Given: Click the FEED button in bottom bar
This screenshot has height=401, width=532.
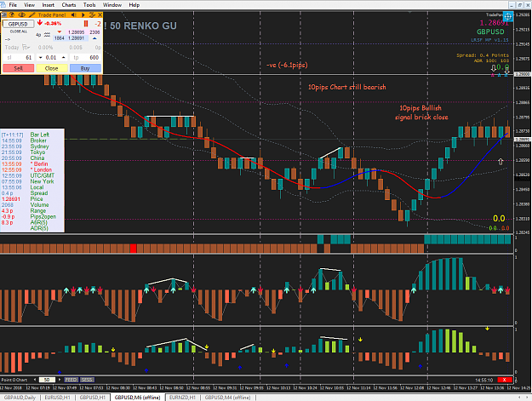Looking at the screenshot, I should (71, 380).
